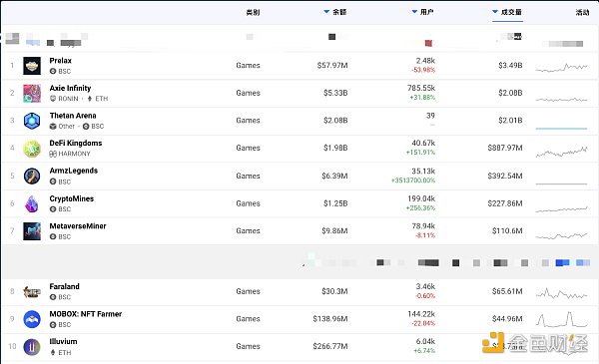View the Prelax activity sparkline chart

click(561, 68)
